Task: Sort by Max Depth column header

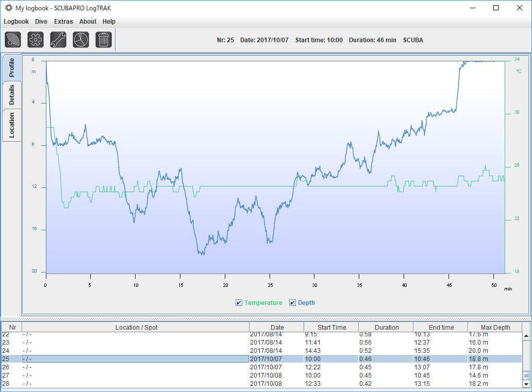Action: click(x=495, y=327)
